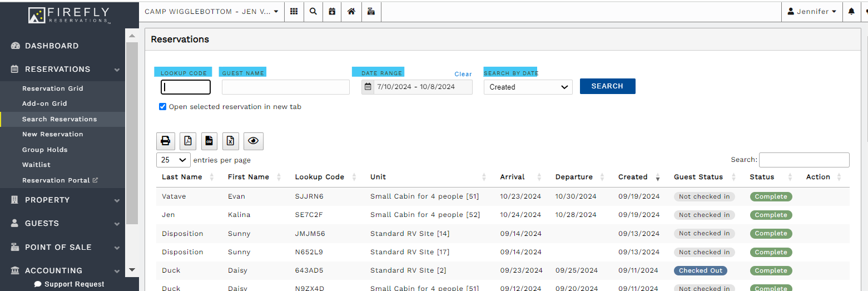Click the Clear date range link
The image size is (868, 291).
pyautogui.click(x=463, y=74)
